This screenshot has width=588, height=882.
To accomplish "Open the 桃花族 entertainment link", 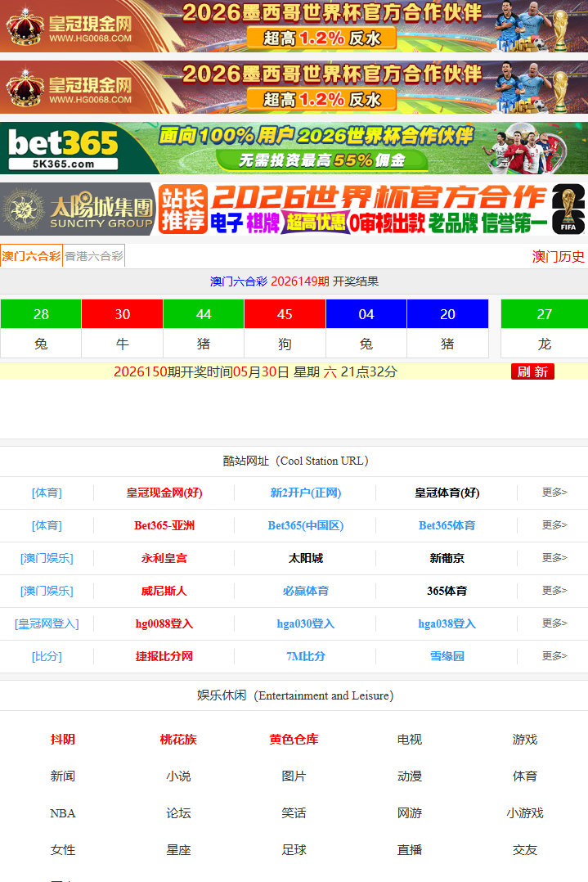I will (178, 739).
